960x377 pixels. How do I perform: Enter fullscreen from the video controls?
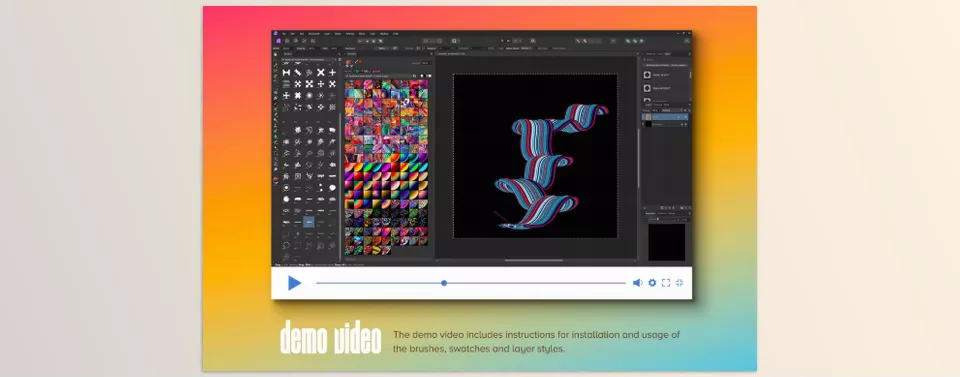pos(666,283)
